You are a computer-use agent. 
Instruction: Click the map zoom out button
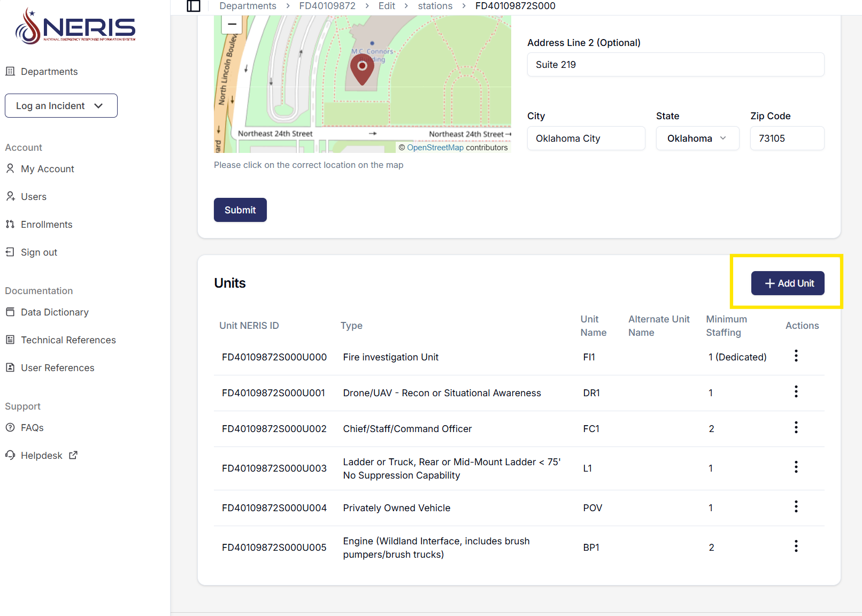(232, 25)
